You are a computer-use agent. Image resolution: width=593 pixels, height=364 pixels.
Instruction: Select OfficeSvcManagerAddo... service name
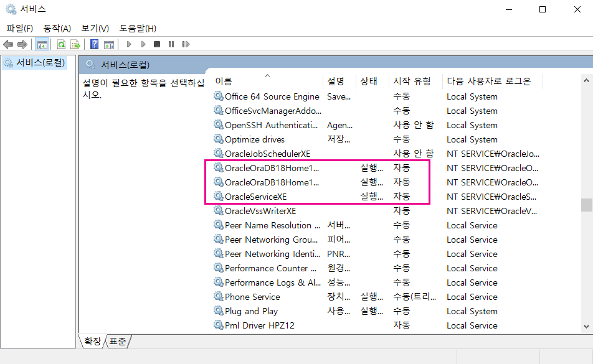click(273, 111)
